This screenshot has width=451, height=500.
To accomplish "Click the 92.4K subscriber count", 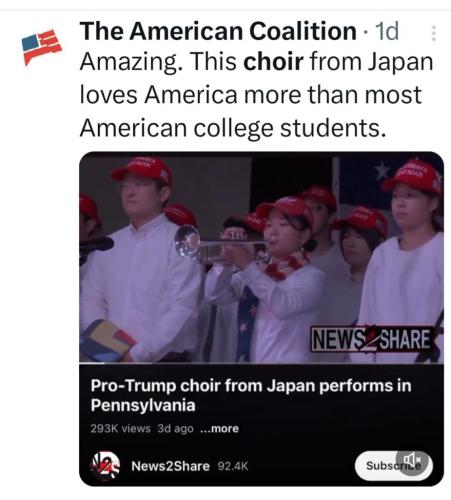I will 233,466.
